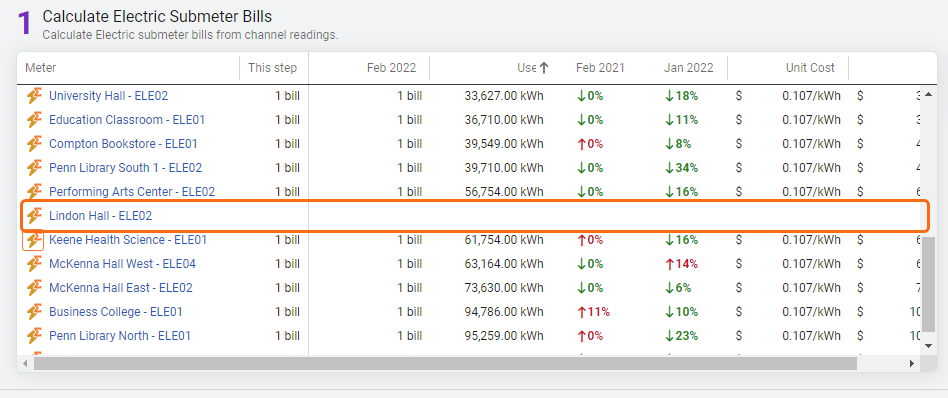Open McKenna Hall East - ELE02 link
The height and width of the screenshot is (398, 948).
coord(121,288)
